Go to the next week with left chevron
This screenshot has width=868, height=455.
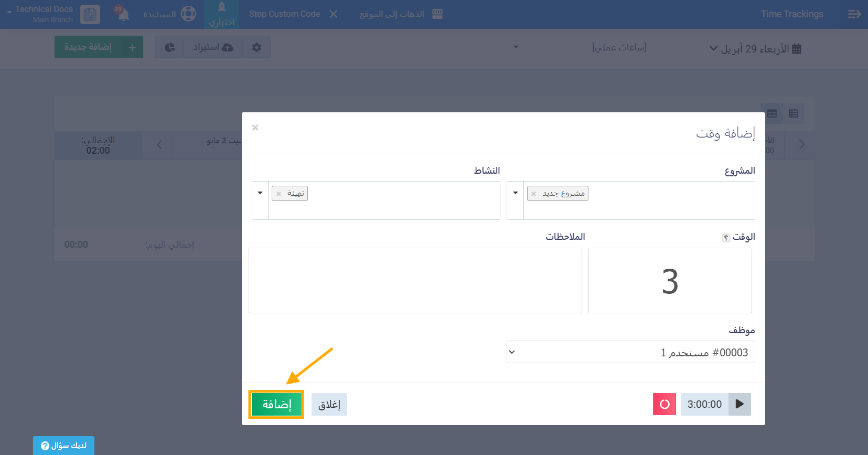click(160, 144)
